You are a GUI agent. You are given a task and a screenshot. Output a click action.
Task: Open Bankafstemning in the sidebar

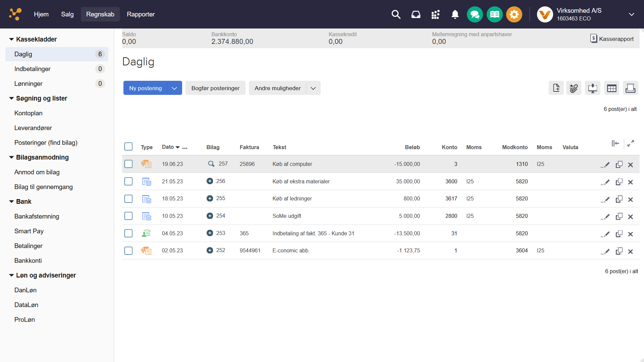37,216
